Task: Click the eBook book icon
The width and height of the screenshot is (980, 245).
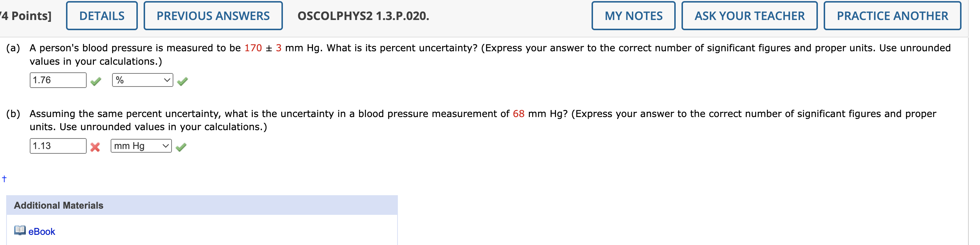Action: tap(18, 231)
